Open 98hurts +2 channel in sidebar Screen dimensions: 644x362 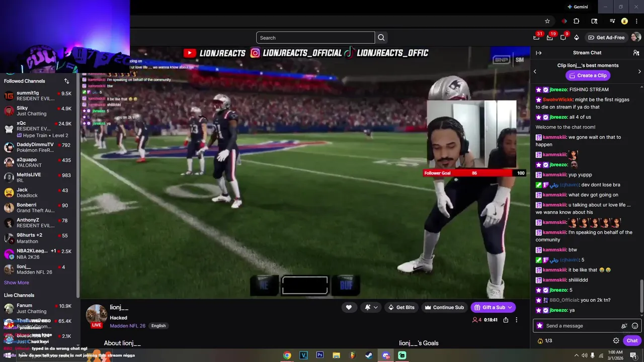(38, 238)
